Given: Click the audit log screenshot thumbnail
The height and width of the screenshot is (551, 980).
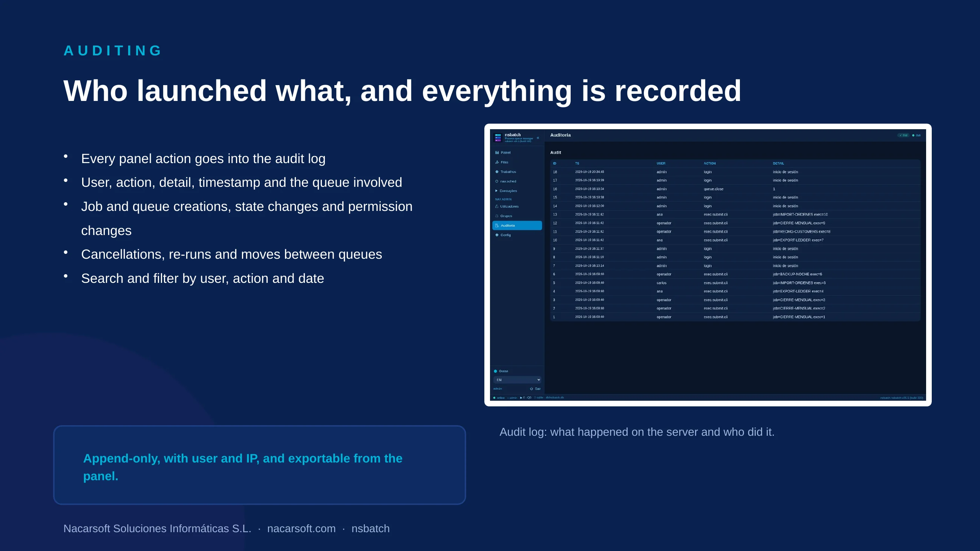Looking at the screenshot, I should click(x=707, y=265).
